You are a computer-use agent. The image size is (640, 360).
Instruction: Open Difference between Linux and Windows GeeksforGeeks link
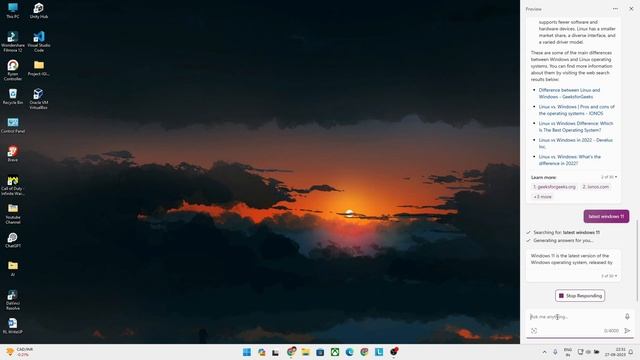[569, 93]
